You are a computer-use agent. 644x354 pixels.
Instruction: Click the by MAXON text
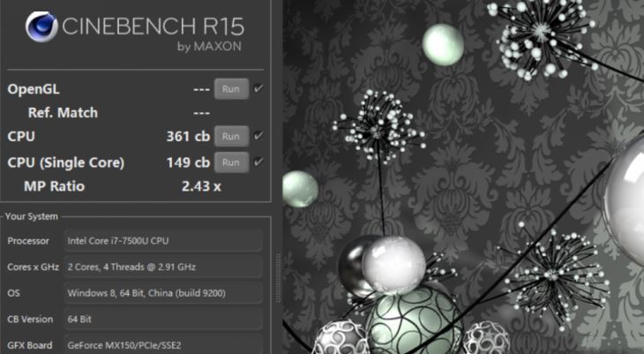pos(209,47)
